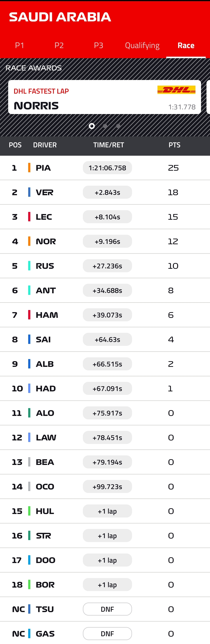The image size is (210, 644).
Task: Tap the first carousel page indicator
Action: click(92, 126)
